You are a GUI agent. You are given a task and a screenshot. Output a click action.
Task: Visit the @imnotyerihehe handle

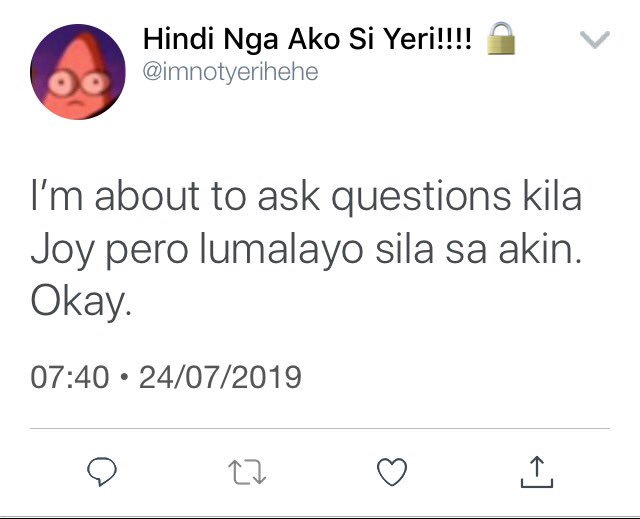pyautogui.click(x=230, y=72)
